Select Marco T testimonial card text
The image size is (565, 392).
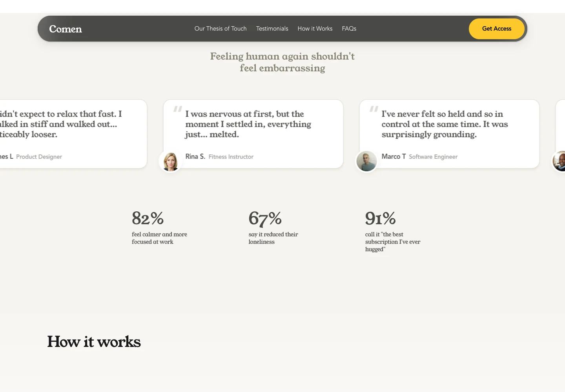click(445, 124)
